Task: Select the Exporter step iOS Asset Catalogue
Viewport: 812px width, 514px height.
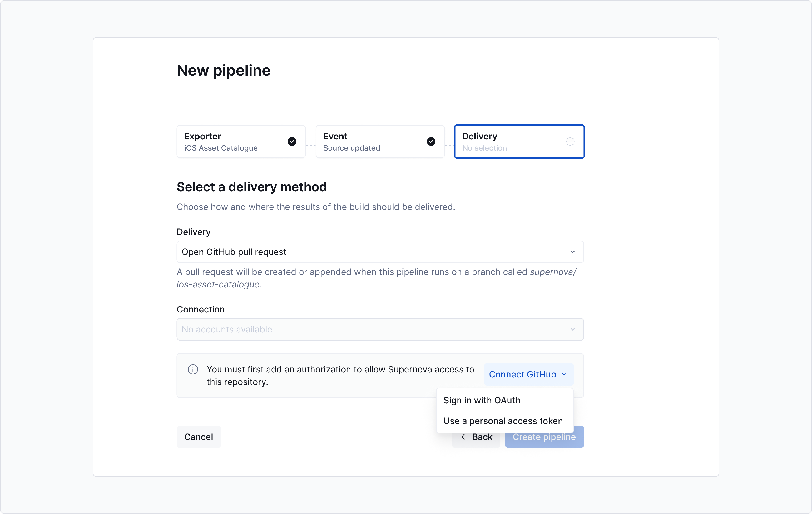Action: [241, 141]
